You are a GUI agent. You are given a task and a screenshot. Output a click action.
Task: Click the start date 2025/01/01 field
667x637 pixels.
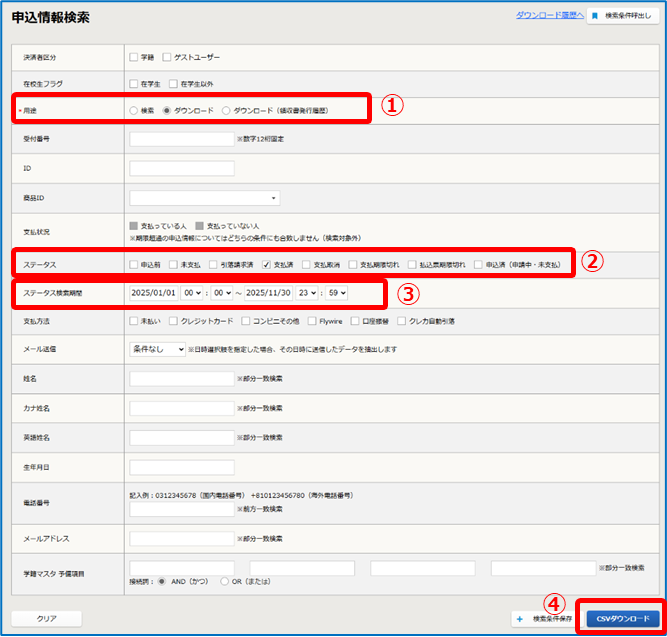point(154,293)
